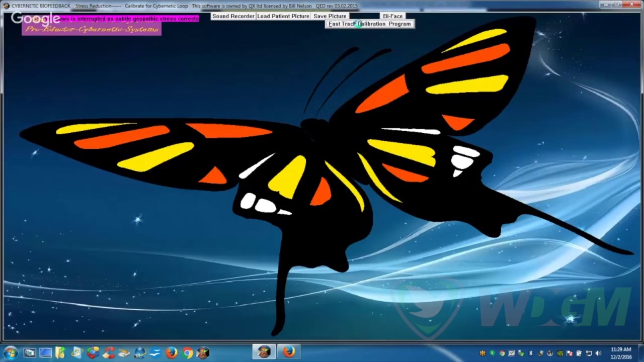
Task: Open the Windows Start menu
Action: pyautogui.click(x=11, y=353)
